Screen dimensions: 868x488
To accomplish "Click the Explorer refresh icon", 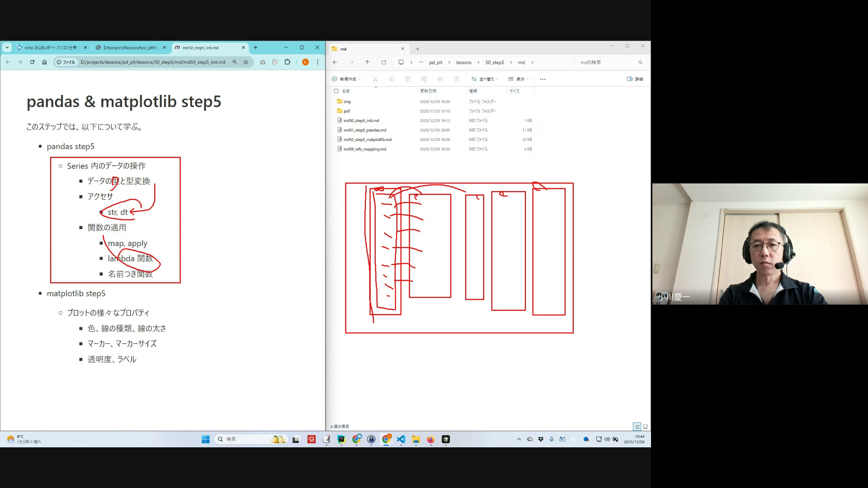I will [x=383, y=62].
